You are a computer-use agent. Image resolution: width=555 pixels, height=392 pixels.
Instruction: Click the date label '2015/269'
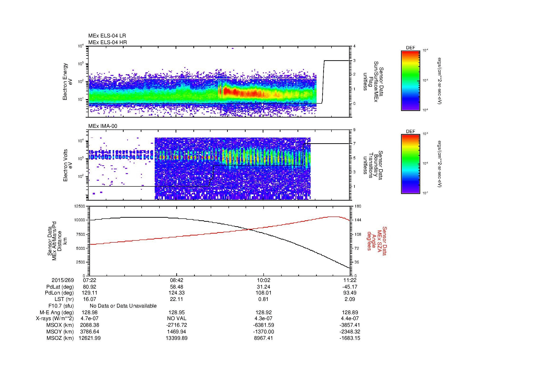[x=63, y=280]
